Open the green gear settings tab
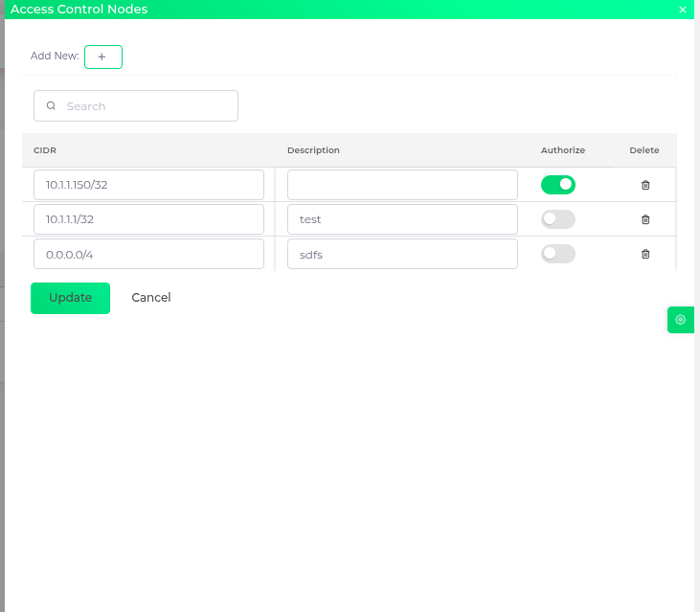The height and width of the screenshot is (612, 700). (680, 320)
